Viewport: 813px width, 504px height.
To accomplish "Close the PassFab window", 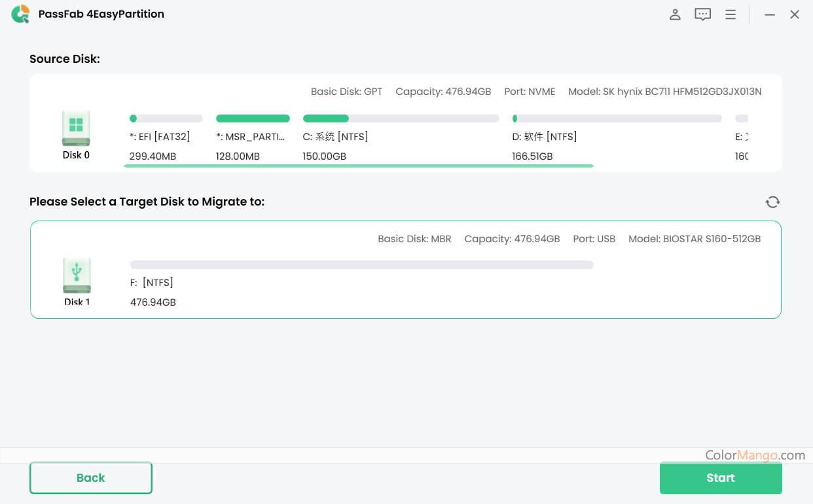I will [795, 14].
